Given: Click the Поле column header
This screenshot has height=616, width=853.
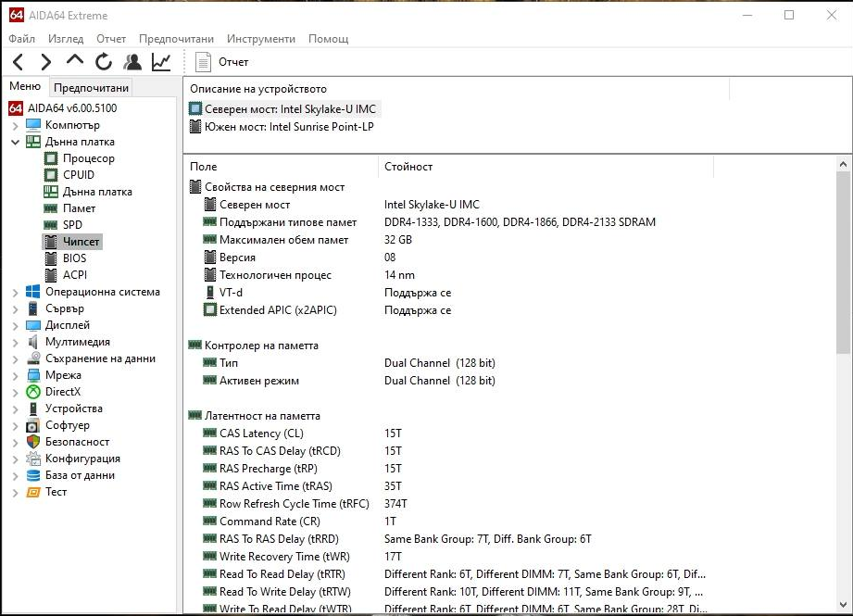Looking at the screenshot, I should [x=281, y=167].
